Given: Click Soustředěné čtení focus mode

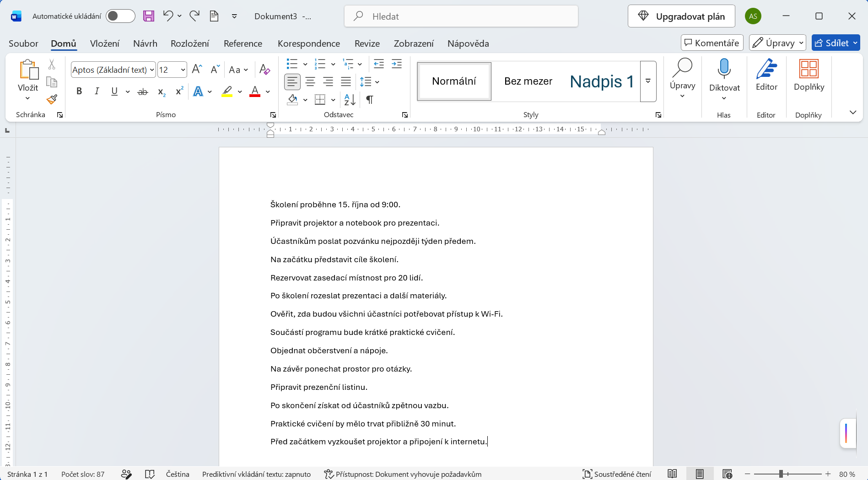Looking at the screenshot, I should tap(617, 474).
